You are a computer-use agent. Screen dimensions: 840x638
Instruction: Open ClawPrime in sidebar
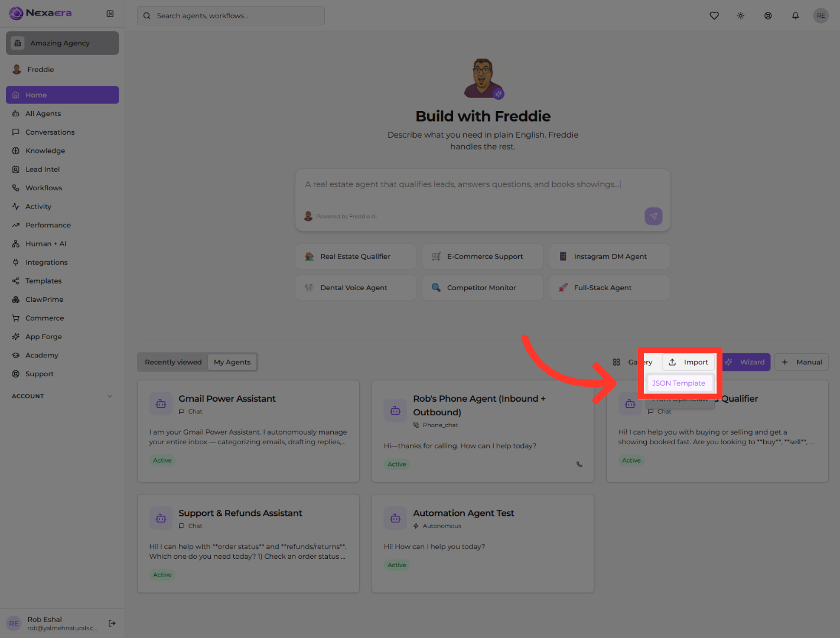click(x=62, y=300)
